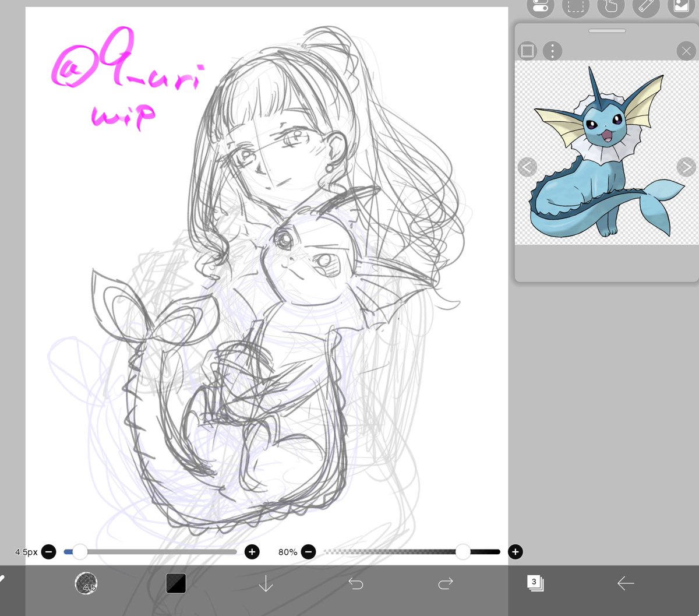Increase brush opacity with plus button
The image size is (699, 616).
point(515,551)
